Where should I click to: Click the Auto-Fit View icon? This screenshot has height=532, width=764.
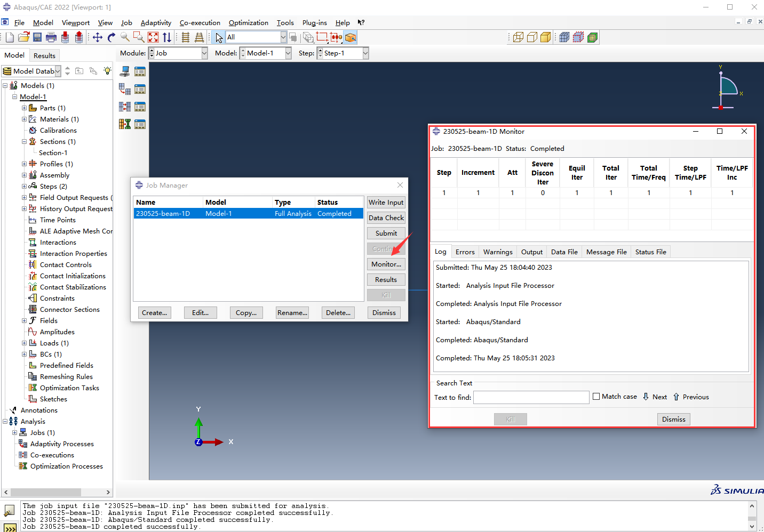(x=153, y=37)
